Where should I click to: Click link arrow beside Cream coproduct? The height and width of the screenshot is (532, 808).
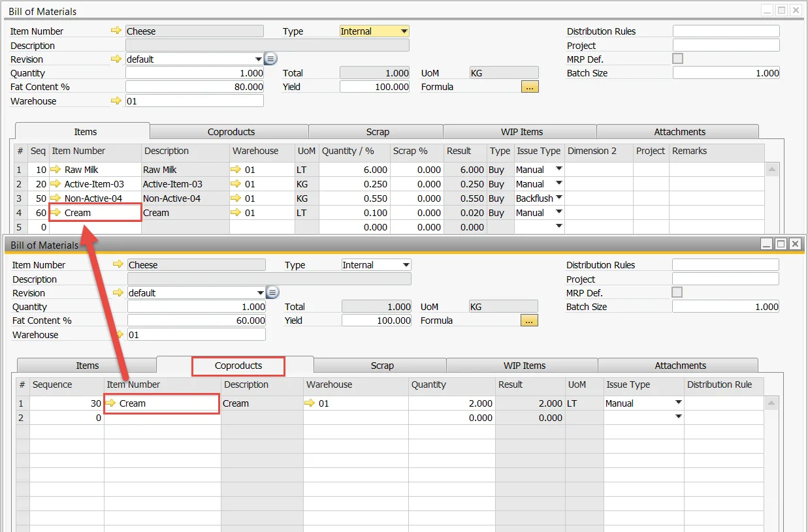pos(112,403)
